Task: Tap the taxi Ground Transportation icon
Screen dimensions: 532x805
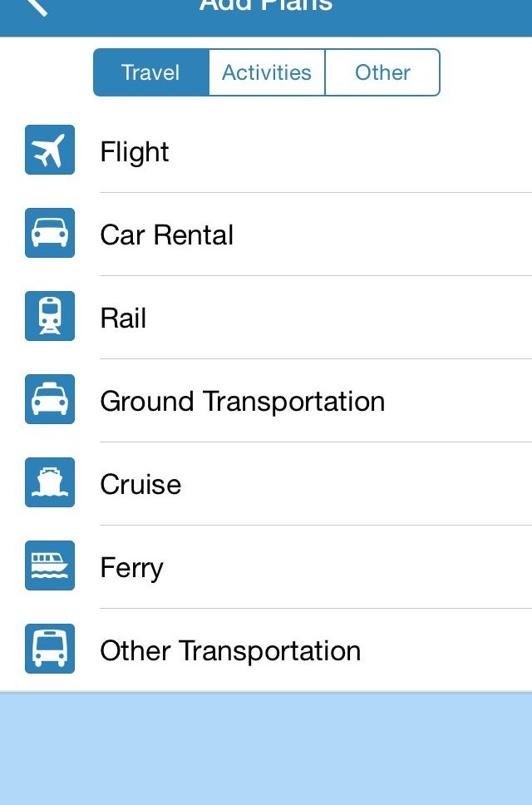Action: 50,399
